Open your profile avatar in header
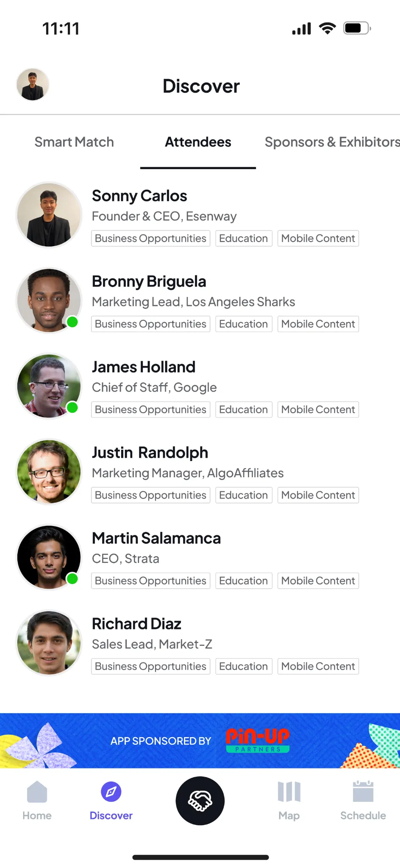This screenshot has height=868, width=400. [33, 84]
